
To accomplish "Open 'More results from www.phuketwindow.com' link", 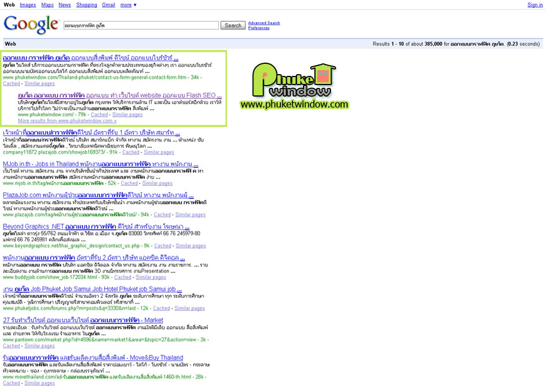I will click(67, 121).
